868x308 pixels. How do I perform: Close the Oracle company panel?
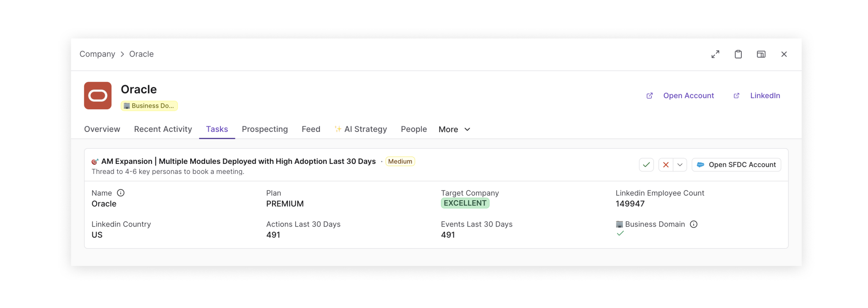tap(784, 54)
